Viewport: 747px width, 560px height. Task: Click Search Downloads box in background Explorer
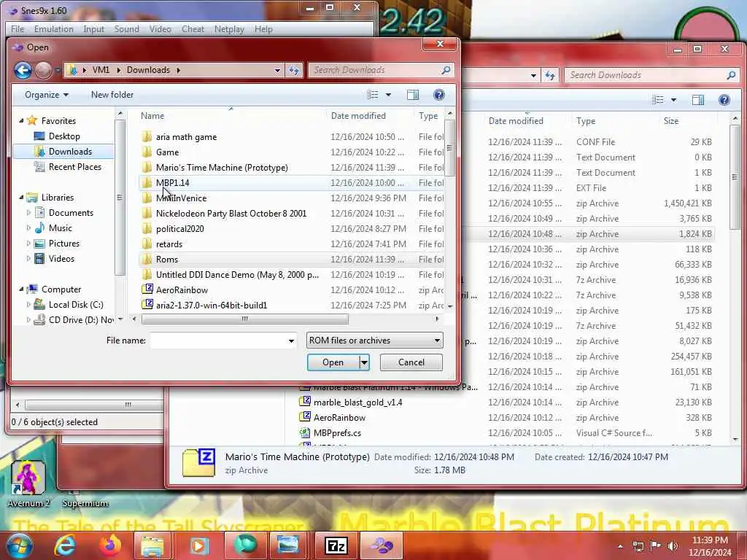click(646, 75)
